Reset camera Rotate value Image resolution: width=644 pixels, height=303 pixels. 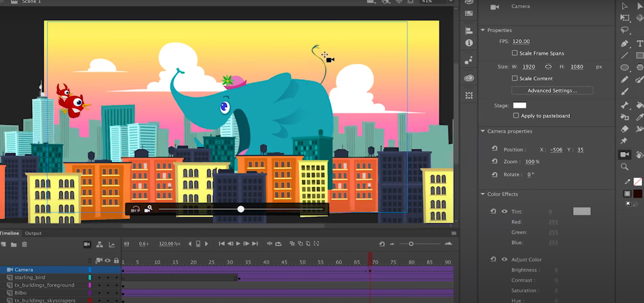click(495, 174)
